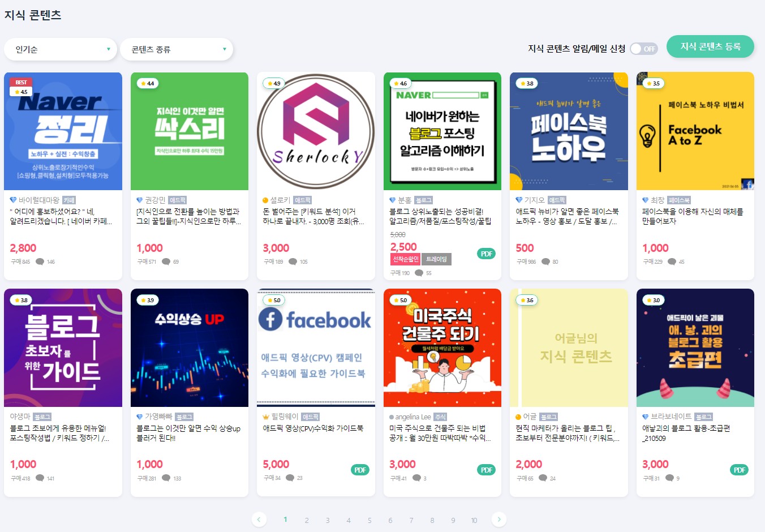The width and height of the screenshot is (765, 532).
Task: Open the 애드픽 영상(CPV)수익화 가이드북 title link
Action: [313, 428]
